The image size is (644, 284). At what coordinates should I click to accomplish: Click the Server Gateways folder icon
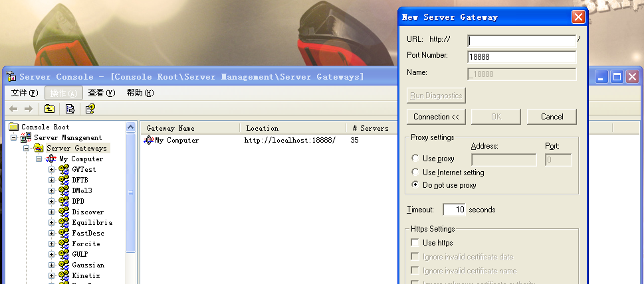[x=39, y=148]
